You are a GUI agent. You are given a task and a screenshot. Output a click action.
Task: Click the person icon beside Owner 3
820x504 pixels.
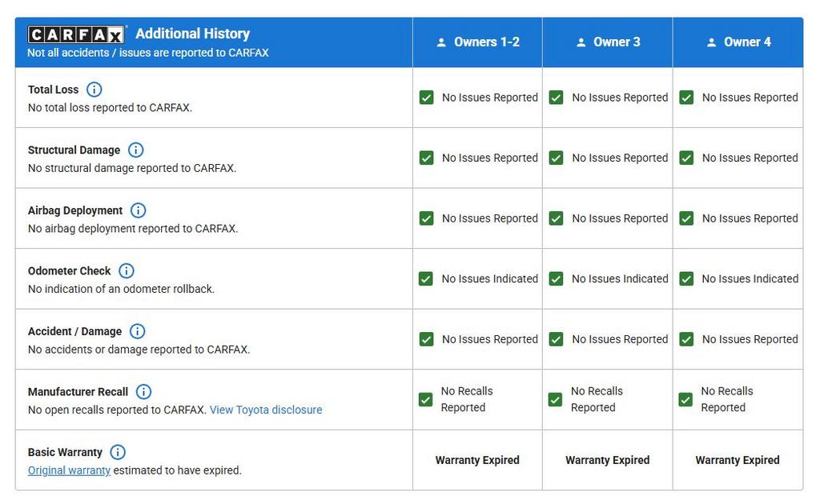tap(581, 42)
